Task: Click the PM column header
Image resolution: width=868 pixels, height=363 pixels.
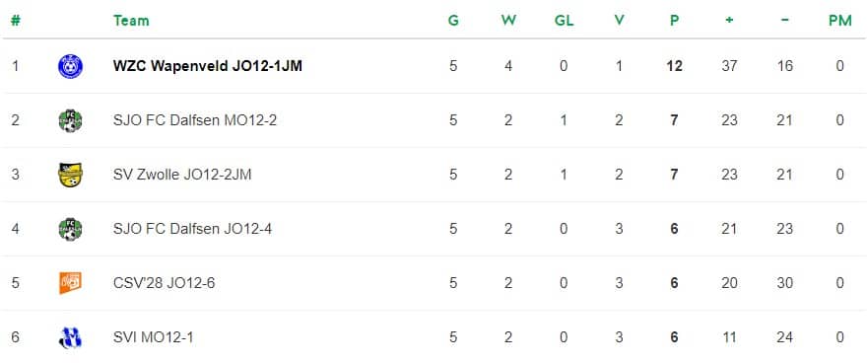Action: coord(839,21)
